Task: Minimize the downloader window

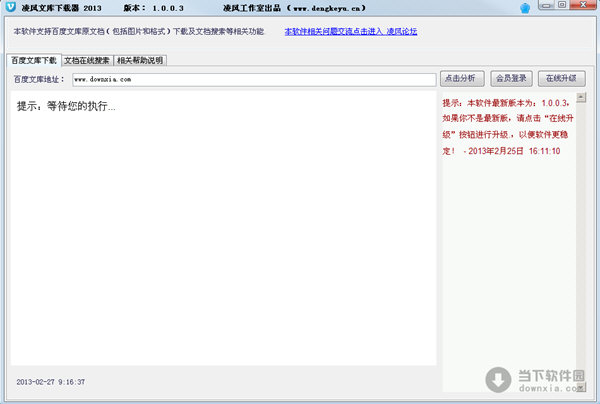Action: [x=546, y=5]
